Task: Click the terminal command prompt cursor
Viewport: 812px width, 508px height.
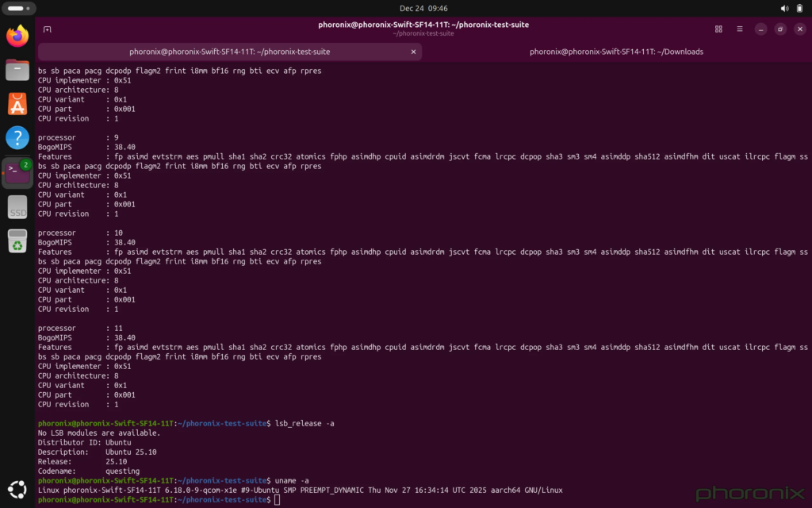Action: pyautogui.click(x=277, y=500)
